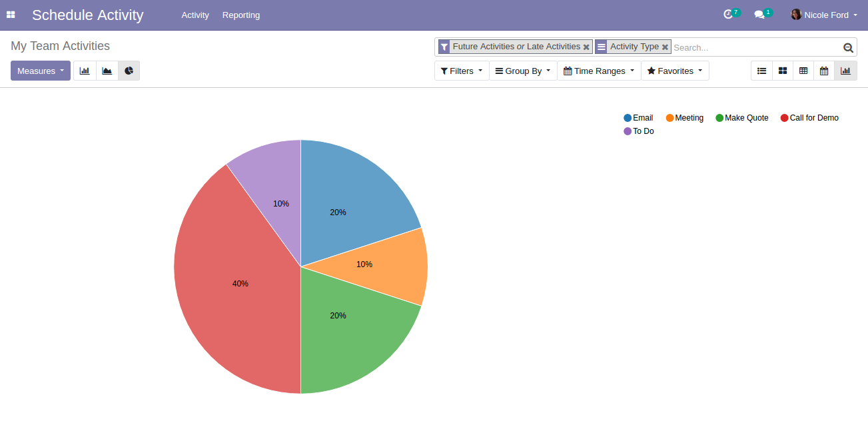The image size is (868, 439).
Task: Toggle the Make Quote legend entry
Action: 742,118
